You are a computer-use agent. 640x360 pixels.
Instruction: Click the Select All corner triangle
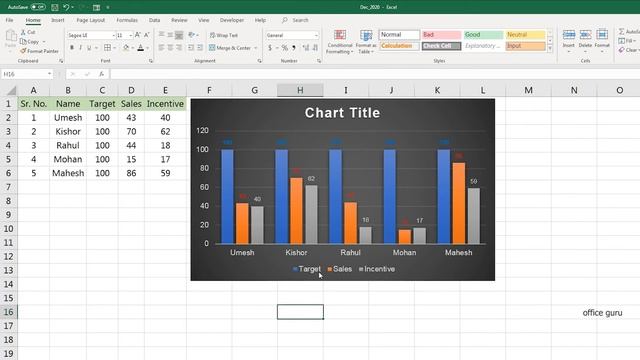[x=11, y=90]
